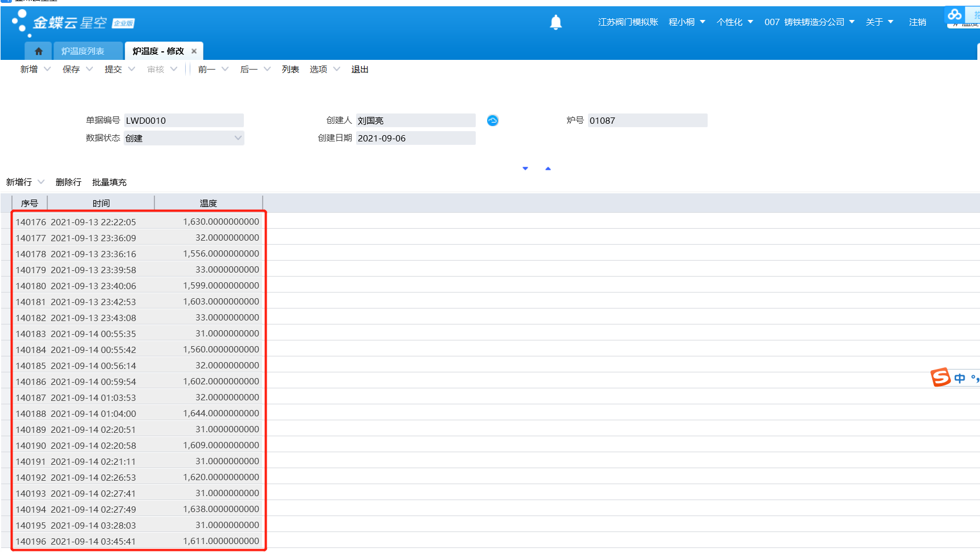
Task: Click sequence number 140196
Action: [x=31, y=541]
